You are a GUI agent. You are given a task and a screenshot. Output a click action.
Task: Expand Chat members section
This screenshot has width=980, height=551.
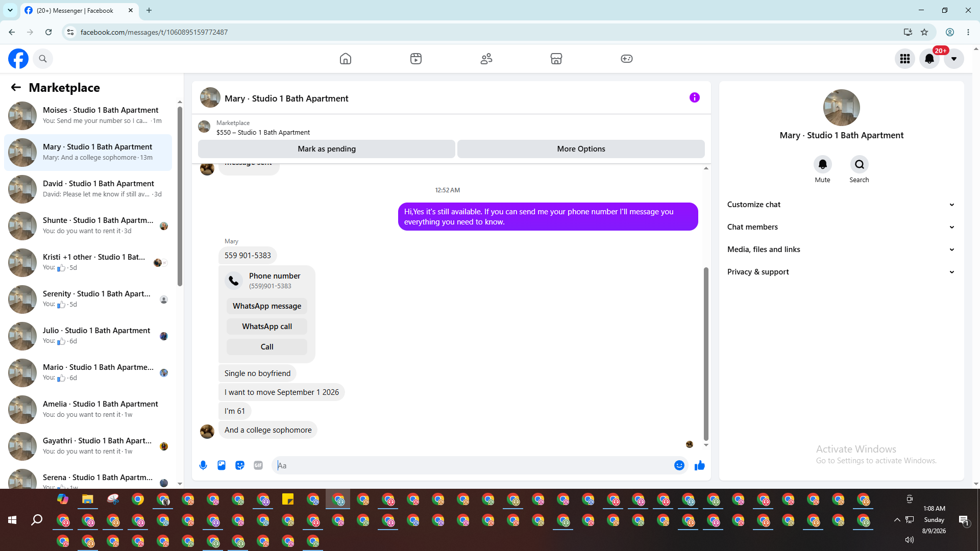click(x=841, y=227)
